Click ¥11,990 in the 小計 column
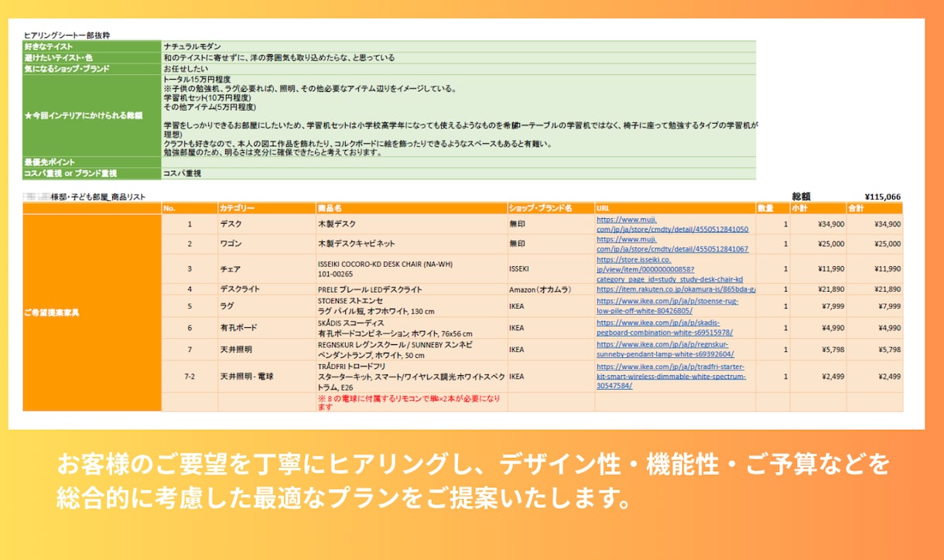 [830, 269]
